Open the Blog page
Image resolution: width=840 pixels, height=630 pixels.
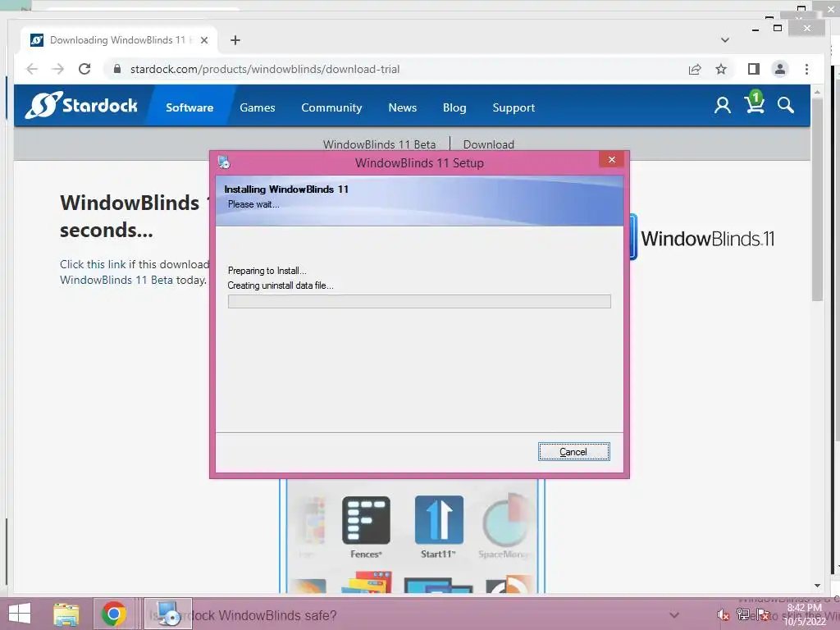click(454, 107)
